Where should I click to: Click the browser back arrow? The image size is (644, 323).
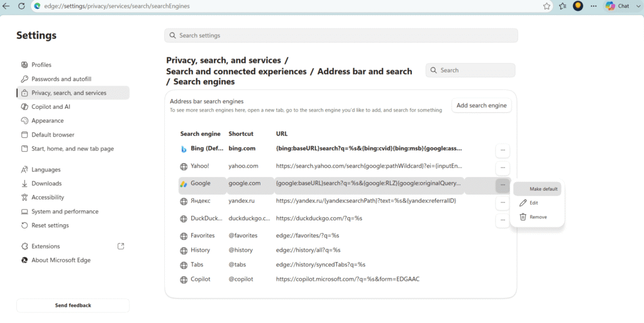click(6, 6)
